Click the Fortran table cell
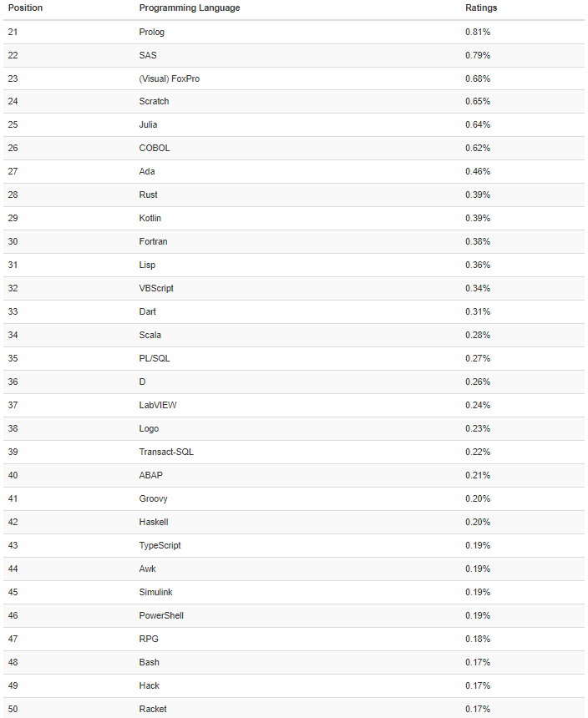Screen dimensions: 588x718 point(153,241)
